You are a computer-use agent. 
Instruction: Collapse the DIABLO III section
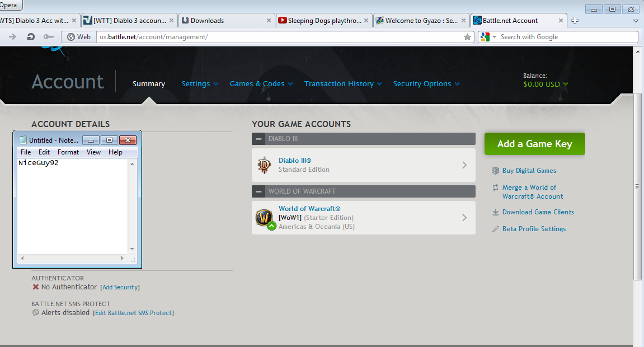tap(258, 139)
